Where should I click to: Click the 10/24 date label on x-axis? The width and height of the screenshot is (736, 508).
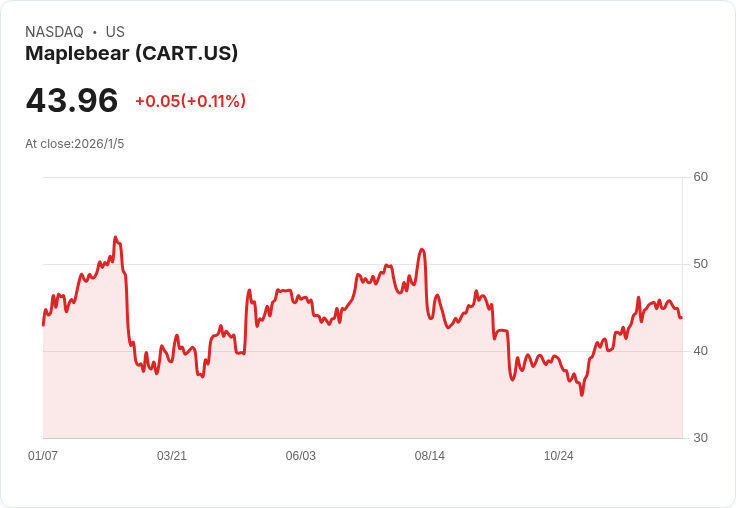click(559, 456)
